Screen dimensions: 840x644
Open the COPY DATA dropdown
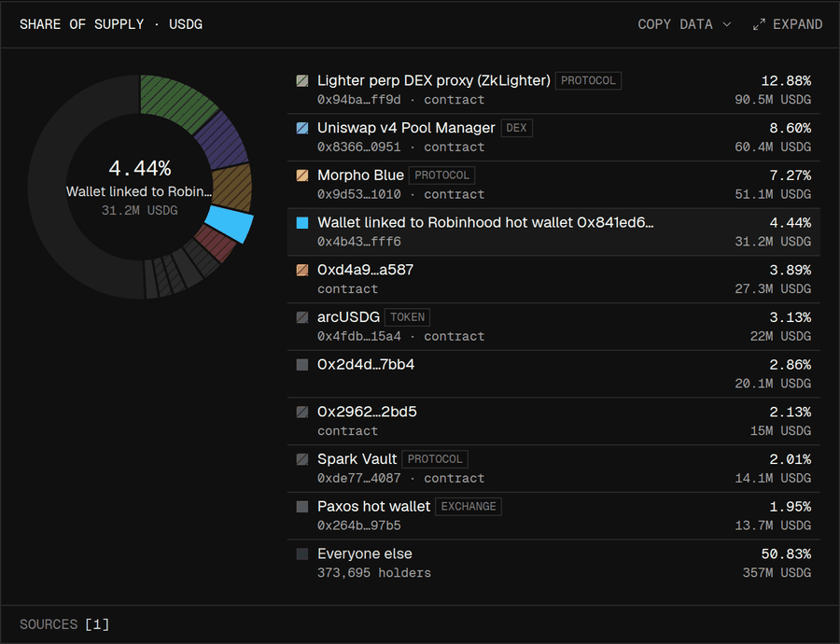pyautogui.click(x=683, y=24)
